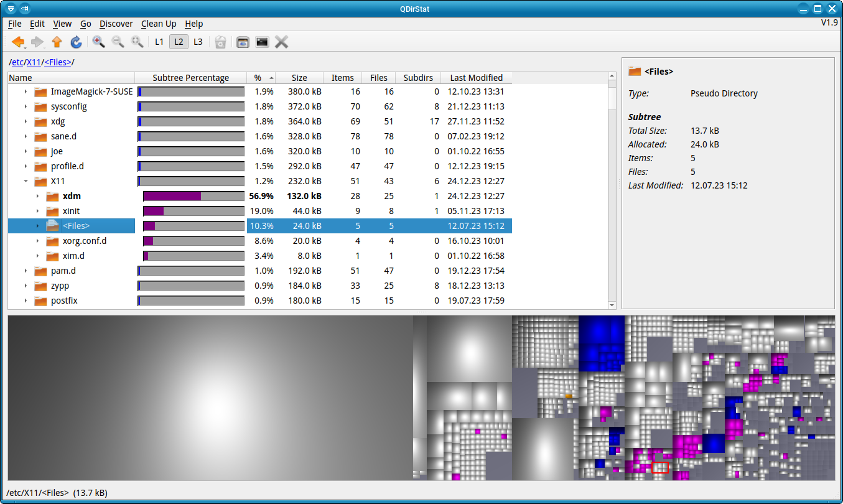This screenshot has height=504, width=843.
Task: Expand the xdm subtree
Action: 37,196
